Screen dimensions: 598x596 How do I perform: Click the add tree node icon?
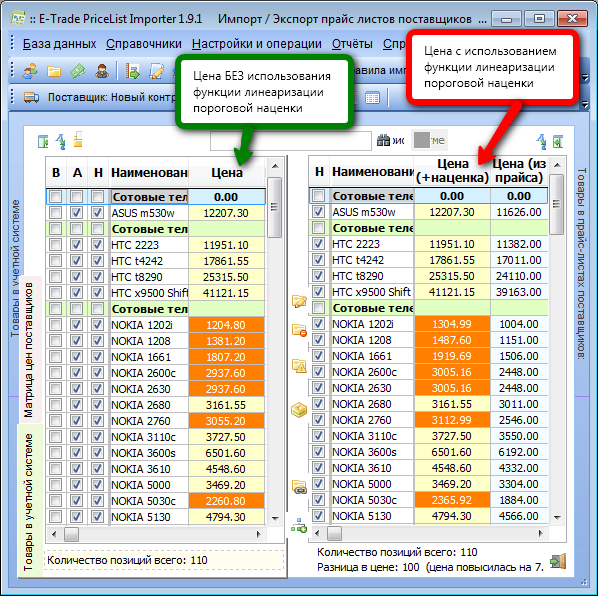coord(299,526)
